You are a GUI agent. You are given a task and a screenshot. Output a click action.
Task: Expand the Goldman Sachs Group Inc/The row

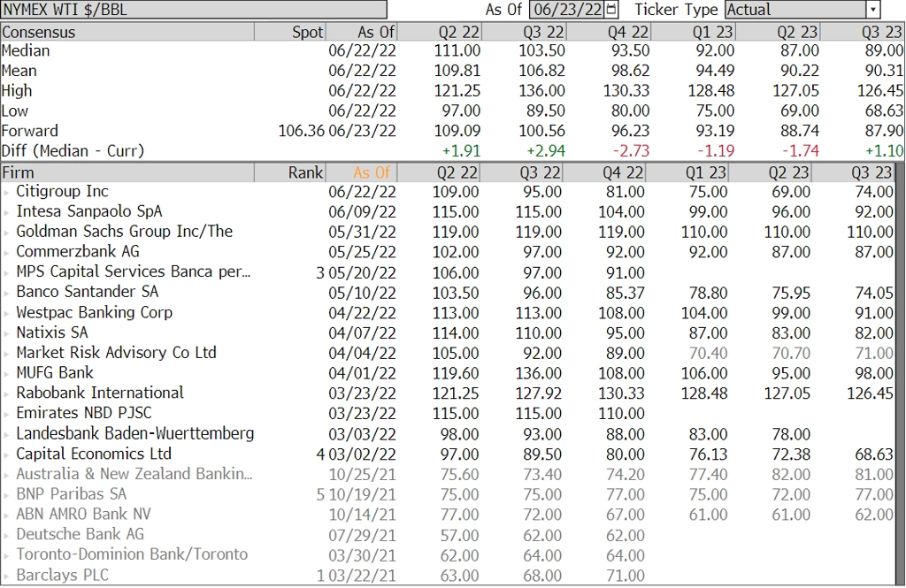[x=6, y=233]
